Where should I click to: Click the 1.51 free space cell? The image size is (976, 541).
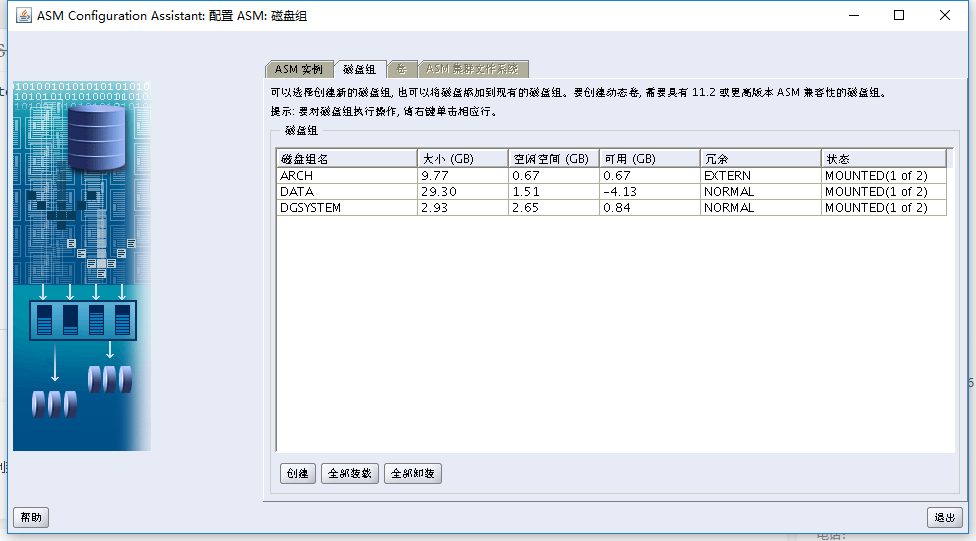point(553,192)
